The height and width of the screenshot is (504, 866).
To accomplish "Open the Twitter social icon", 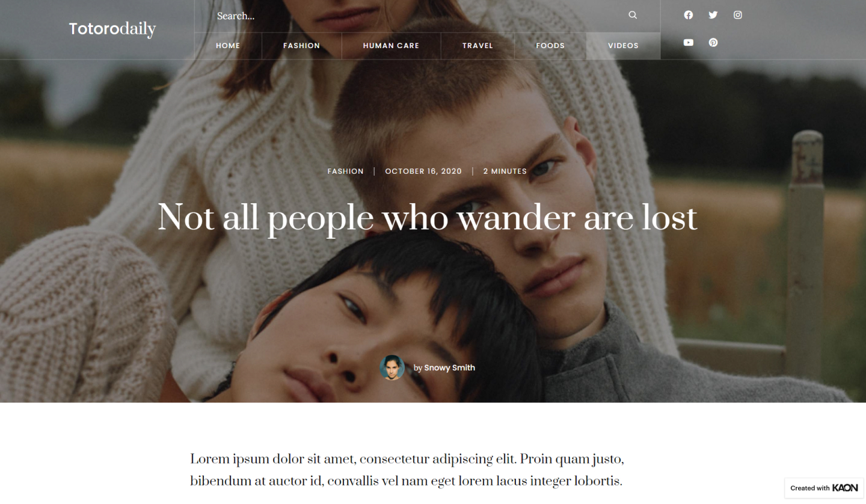I will coord(713,15).
